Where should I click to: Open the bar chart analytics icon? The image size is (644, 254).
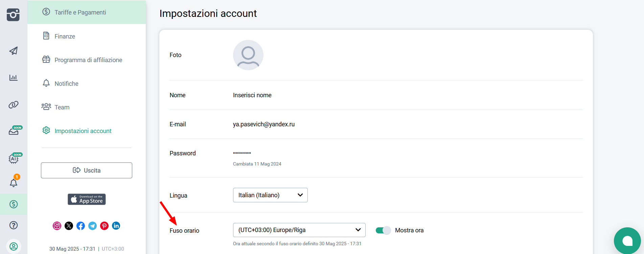tap(14, 78)
